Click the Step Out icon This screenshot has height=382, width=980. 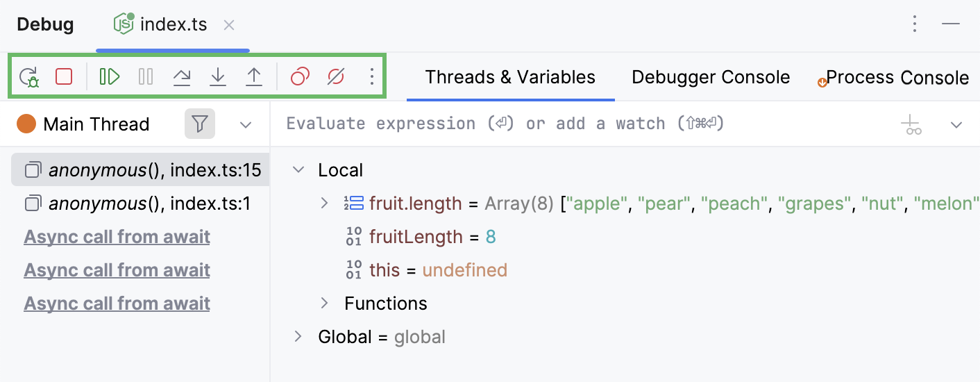254,76
